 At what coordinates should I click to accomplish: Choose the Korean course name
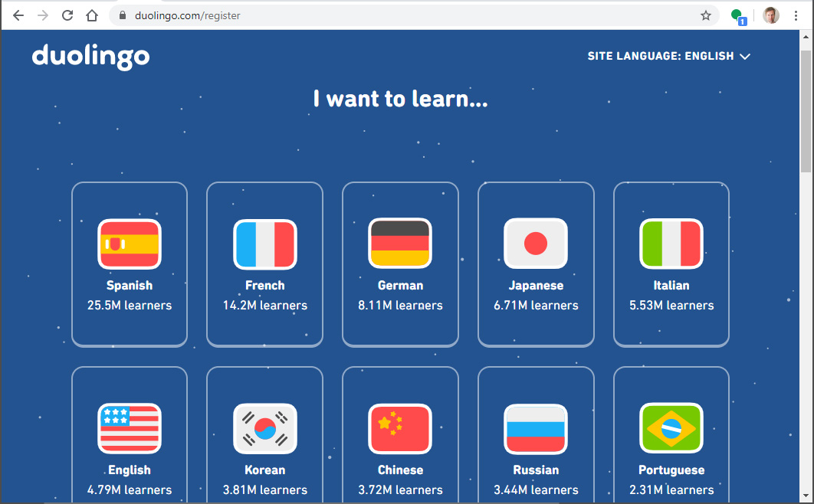(264, 470)
